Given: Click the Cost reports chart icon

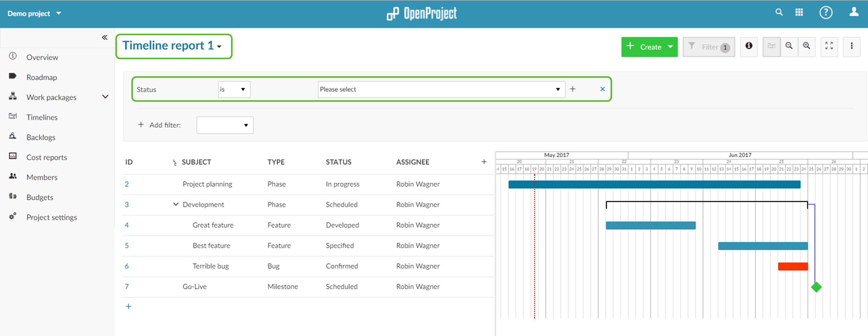Looking at the screenshot, I should tap(12, 156).
